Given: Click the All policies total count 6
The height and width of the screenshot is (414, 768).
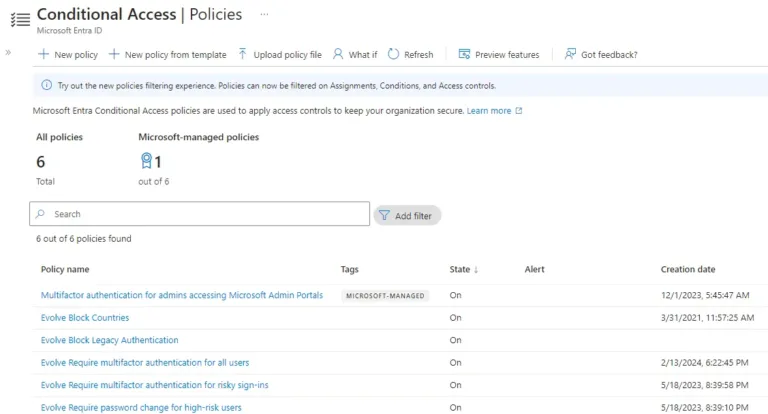Looking at the screenshot, I should (41, 162).
